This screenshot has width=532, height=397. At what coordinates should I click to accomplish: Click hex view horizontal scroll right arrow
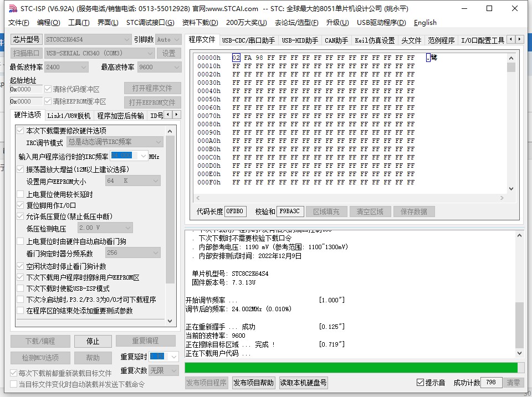coord(502,198)
